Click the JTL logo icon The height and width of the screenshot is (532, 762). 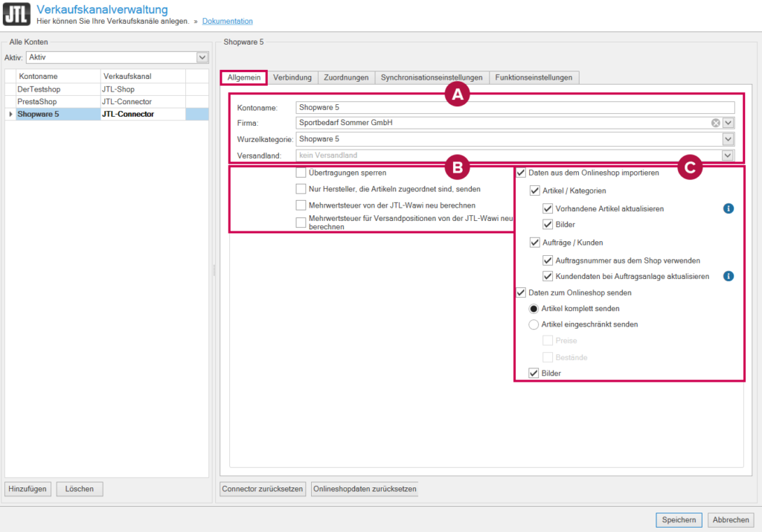pyautogui.click(x=16, y=13)
